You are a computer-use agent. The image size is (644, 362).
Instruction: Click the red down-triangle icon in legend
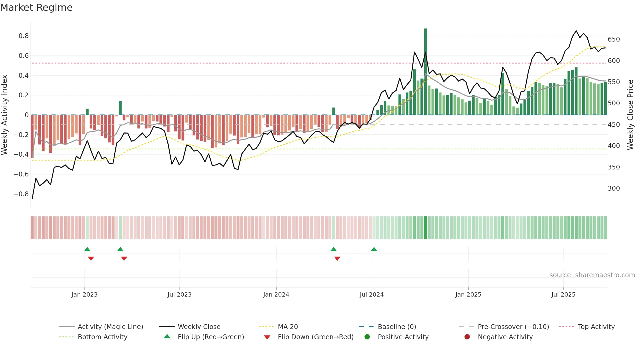click(267, 337)
